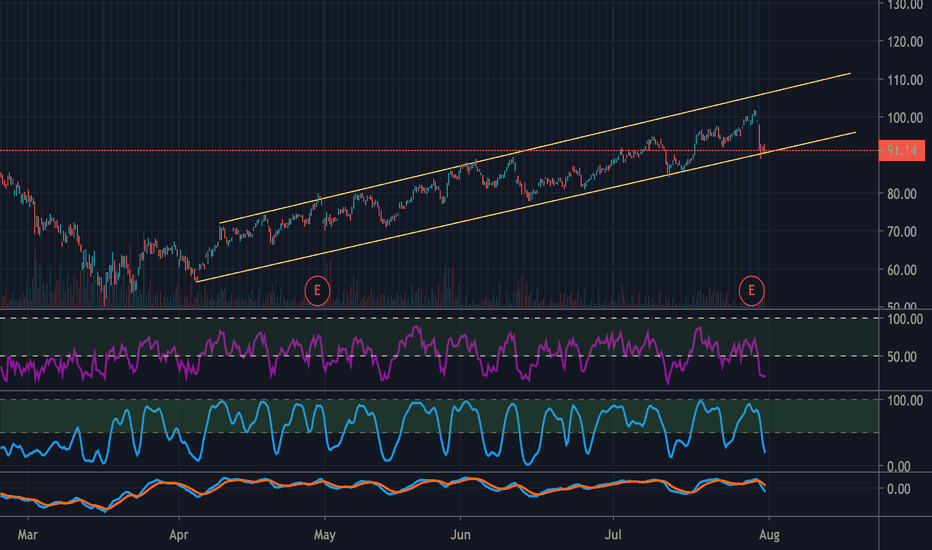
Task: Click the 0.00 label in bottom MACD pane
Action: tap(898, 489)
